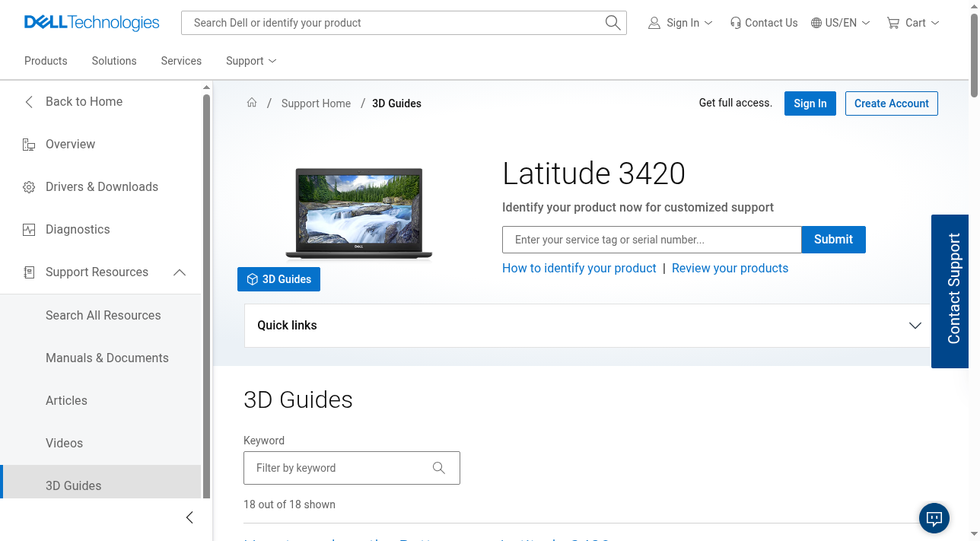Select Articles in sidebar
980x541 pixels.
coord(66,400)
